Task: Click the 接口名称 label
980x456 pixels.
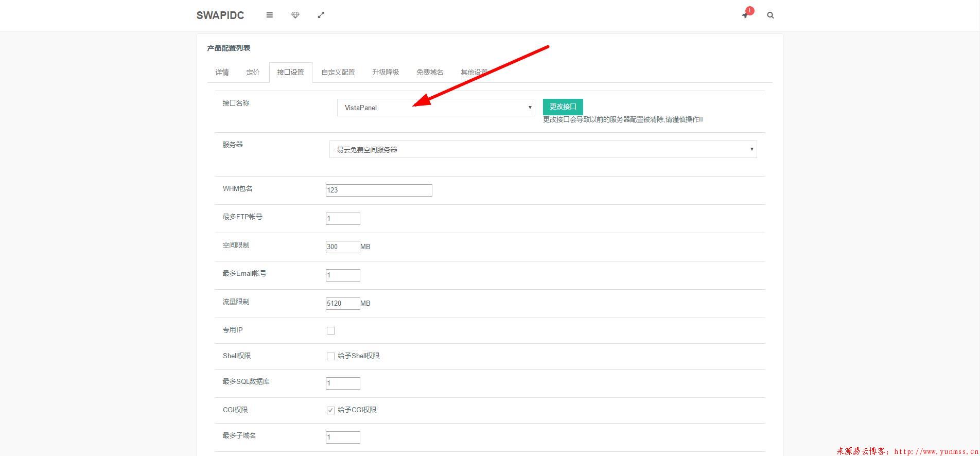Action: pyautogui.click(x=236, y=103)
